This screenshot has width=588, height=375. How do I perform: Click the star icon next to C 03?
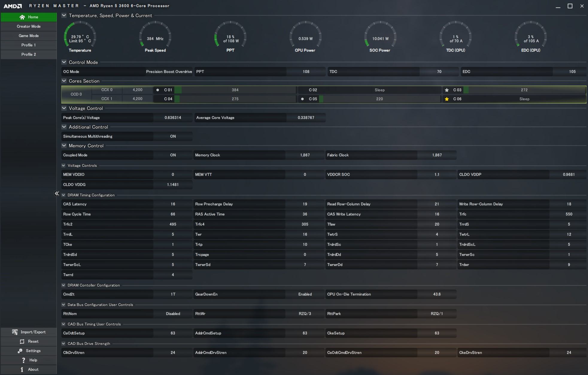point(447,90)
